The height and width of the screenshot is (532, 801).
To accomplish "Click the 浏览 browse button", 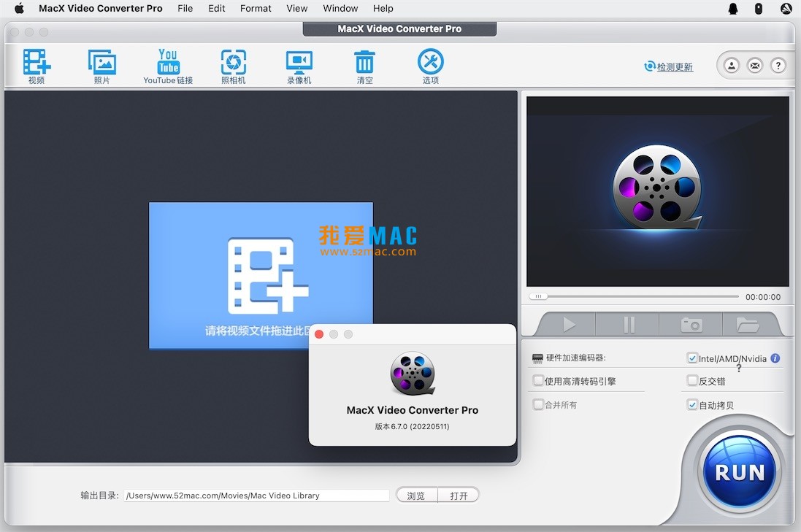I will pos(415,496).
